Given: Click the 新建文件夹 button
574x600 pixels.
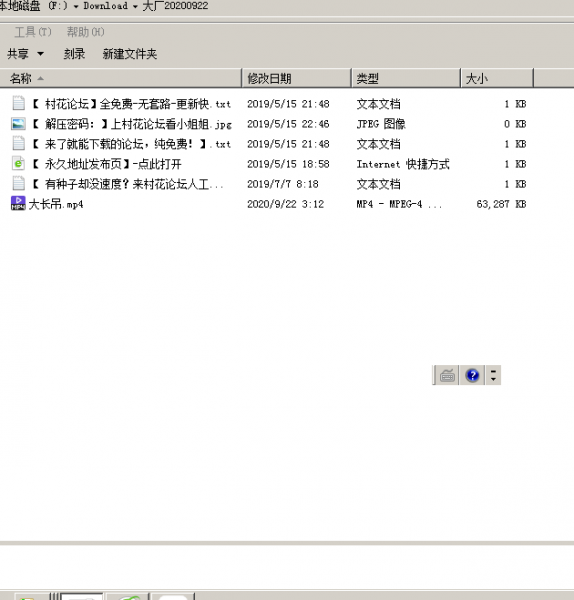Looking at the screenshot, I should [130, 54].
